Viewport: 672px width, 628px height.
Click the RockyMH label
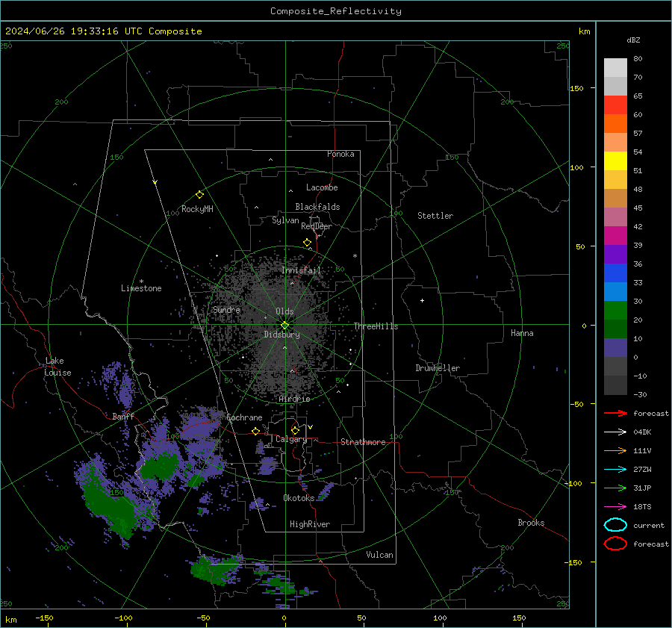[197, 209]
